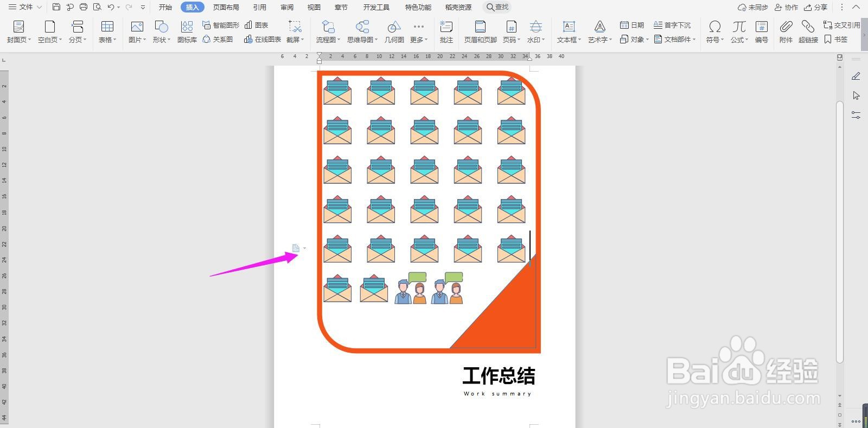Open the 更多 more options
The image size is (868, 428).
pos(419,32)
